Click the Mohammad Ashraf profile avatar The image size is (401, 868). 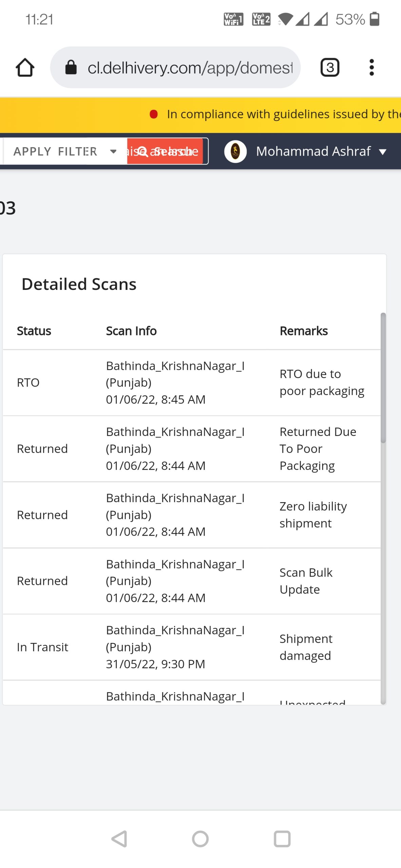point(235,151)
